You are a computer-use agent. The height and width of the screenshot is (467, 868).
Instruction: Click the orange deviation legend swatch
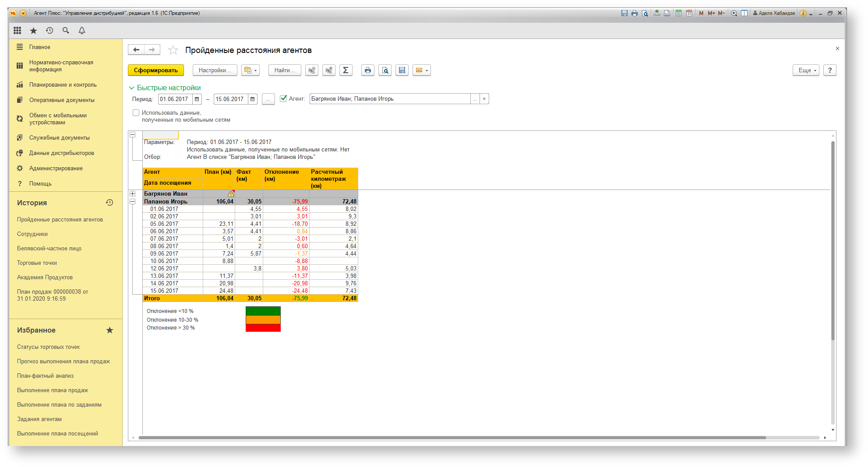(x=263, y=320)
